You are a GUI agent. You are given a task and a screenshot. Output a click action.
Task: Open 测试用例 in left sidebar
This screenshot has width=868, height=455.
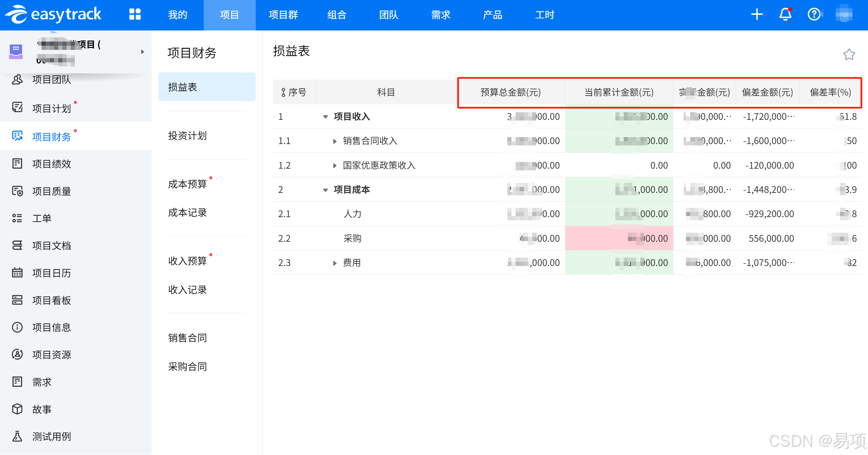[51, 437]
